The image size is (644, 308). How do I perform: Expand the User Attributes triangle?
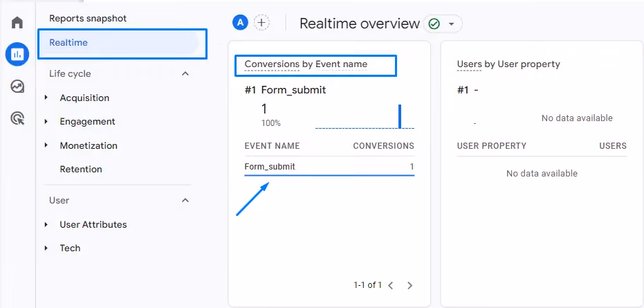pyautogui.click(x=46, y=224)
